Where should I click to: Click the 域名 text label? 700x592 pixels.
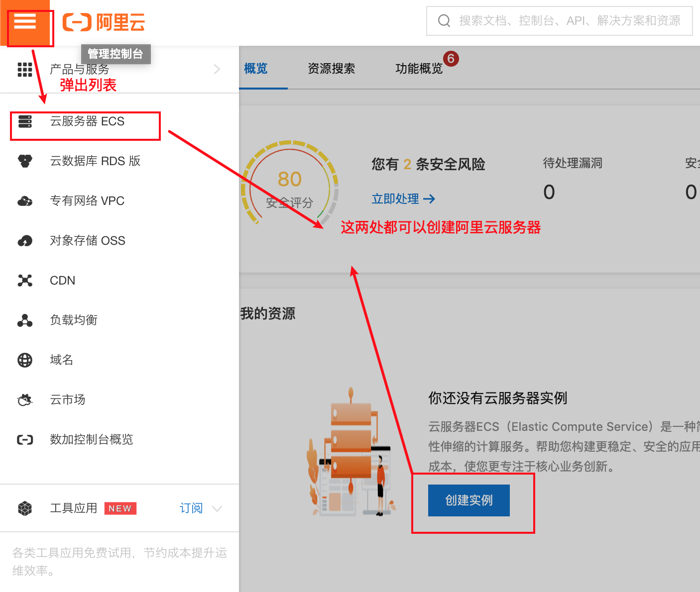click(62, 360)
